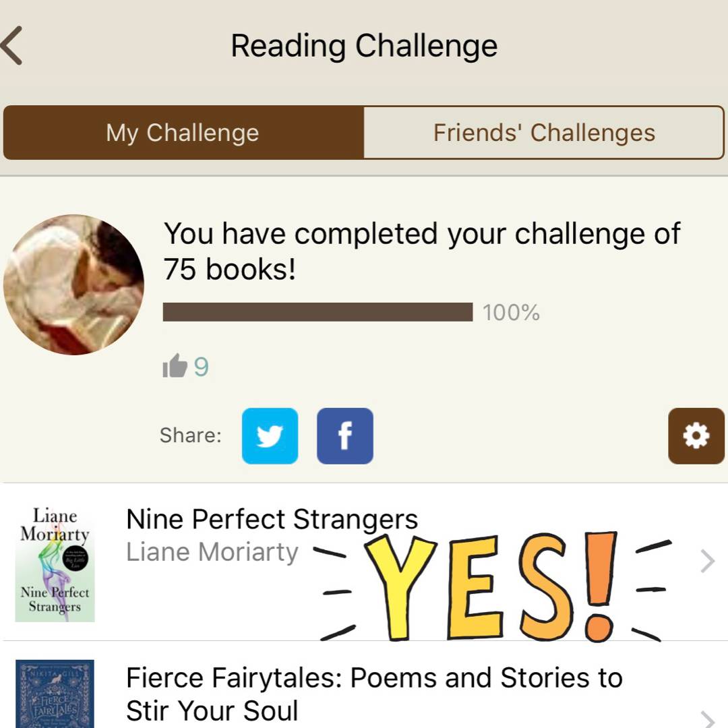Go back using the left arrow

12,46
